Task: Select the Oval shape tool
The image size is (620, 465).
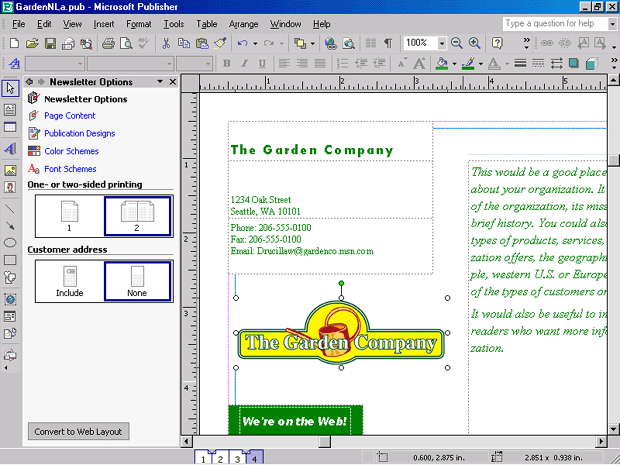Action: [x=10, y=243]
